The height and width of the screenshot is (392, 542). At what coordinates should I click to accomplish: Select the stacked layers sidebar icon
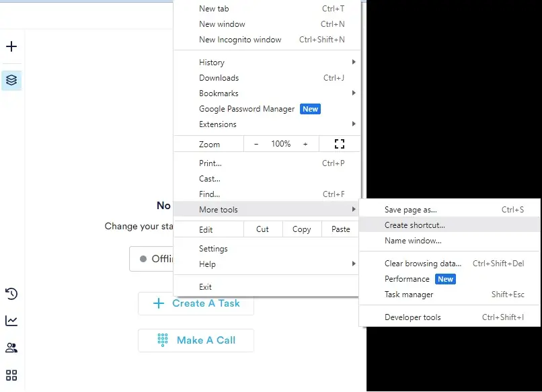[x=11, y=80]
